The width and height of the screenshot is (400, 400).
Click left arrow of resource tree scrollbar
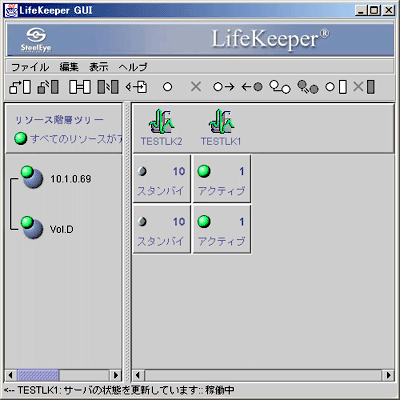tap(11, 375)
